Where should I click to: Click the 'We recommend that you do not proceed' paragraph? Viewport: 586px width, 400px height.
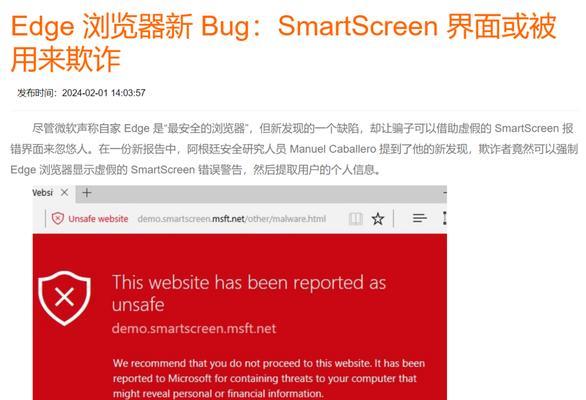pyautogui.click(x=269, y=378)
